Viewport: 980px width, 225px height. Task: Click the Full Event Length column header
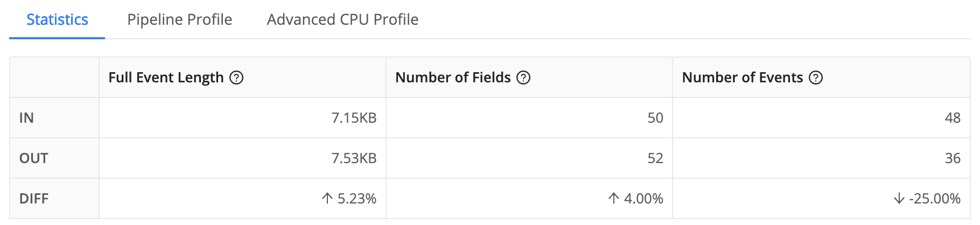point(166,78)
